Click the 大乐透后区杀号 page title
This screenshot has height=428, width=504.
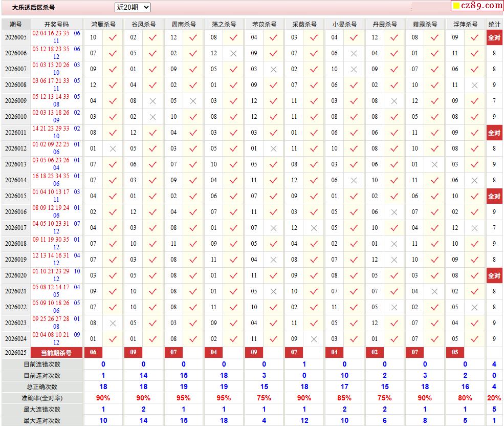coord(33,8)
